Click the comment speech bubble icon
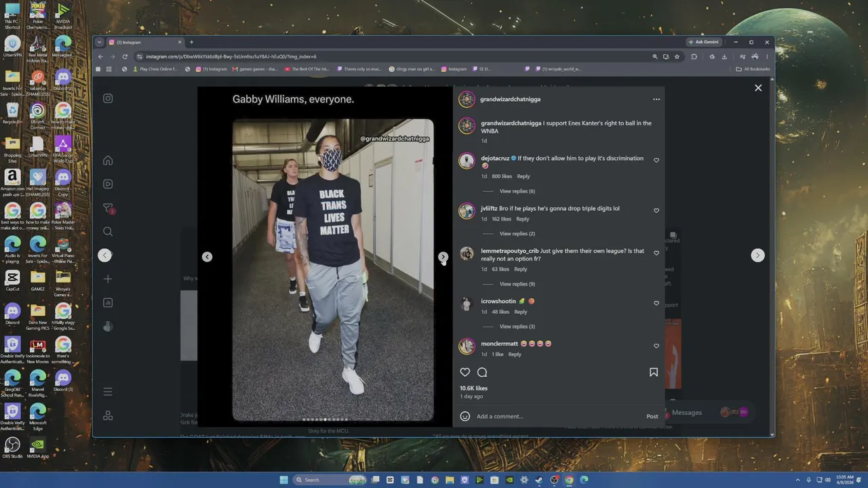868x488 pixels. [x=482, y=372]
